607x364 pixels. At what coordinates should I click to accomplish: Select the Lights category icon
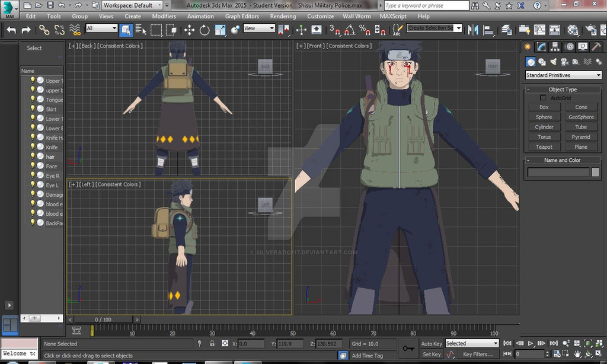[x=554, y=62]
